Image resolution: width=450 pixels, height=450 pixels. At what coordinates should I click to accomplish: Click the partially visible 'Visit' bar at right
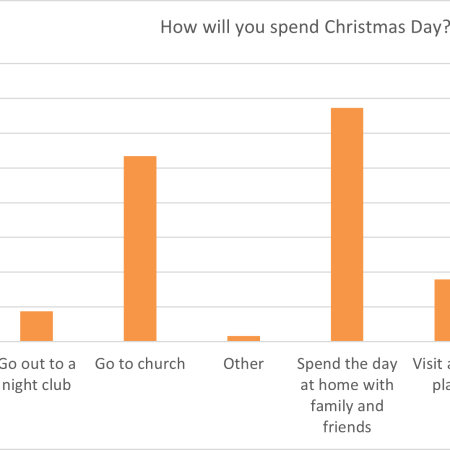[442, 310]
